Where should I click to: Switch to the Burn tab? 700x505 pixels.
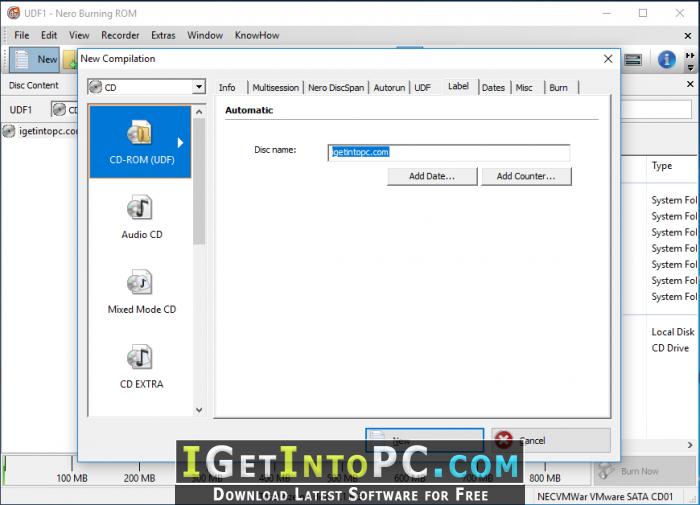tap(558, 88)
